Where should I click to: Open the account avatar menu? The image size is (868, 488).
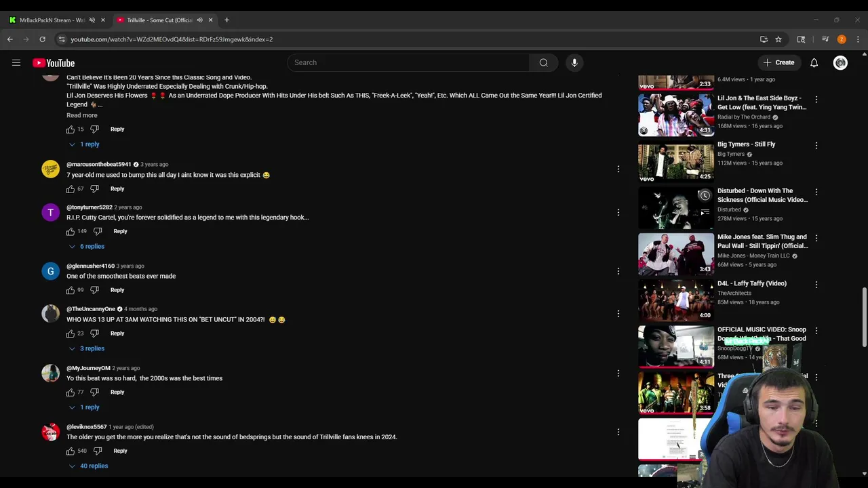tap(840, 62)
